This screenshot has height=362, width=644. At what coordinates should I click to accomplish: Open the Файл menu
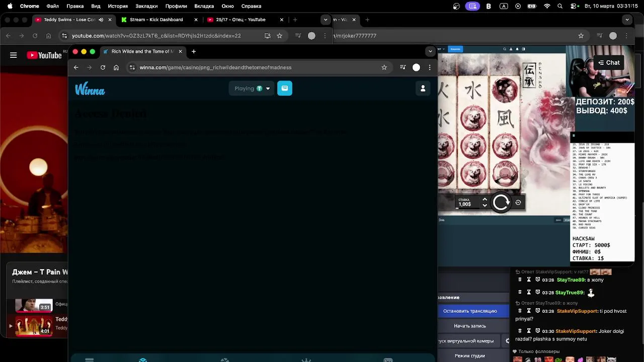coord(52,6)
